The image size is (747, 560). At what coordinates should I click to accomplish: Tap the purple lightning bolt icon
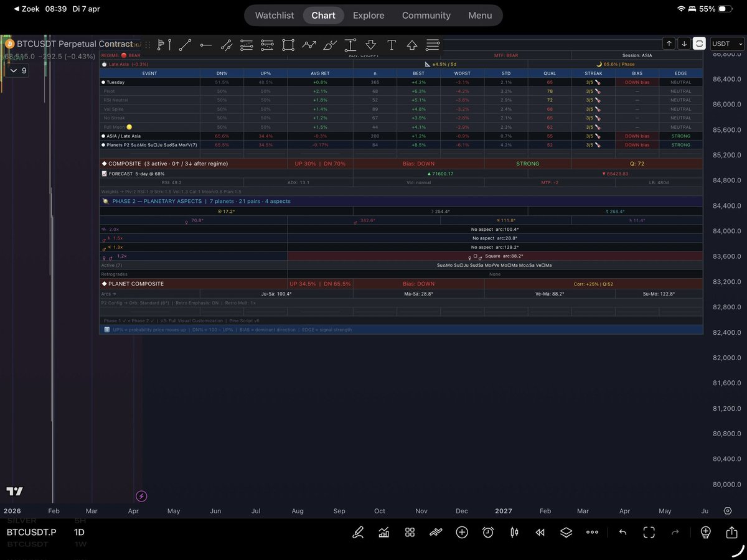(x=141, y=496)
